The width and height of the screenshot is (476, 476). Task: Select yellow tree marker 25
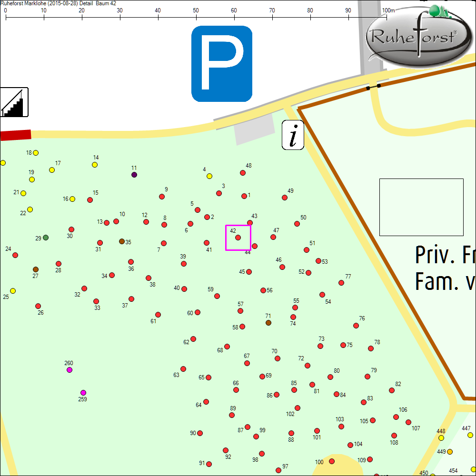[x=13, y=291]
